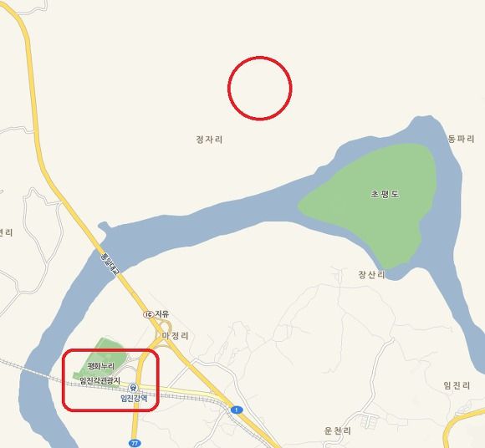The width and height of the screenshot is (485, 448).
Task: Click the 임진강역 train station icon
Action: [x=134, y=387]
